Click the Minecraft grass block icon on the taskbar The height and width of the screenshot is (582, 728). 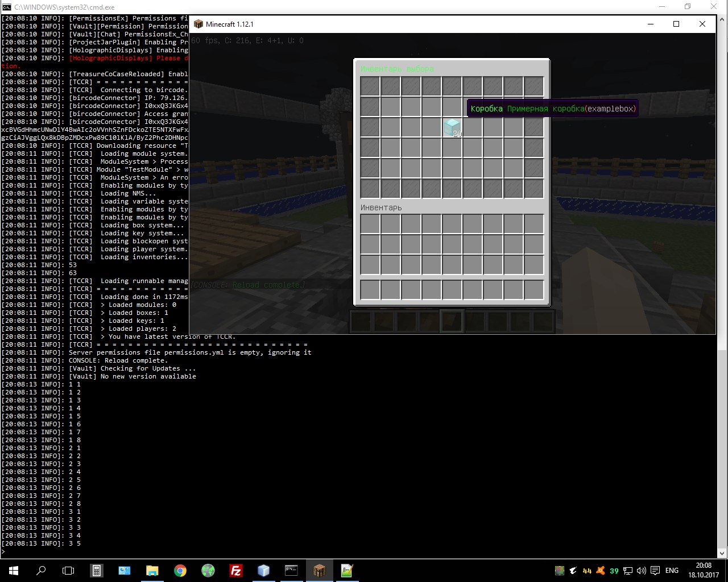319,570
